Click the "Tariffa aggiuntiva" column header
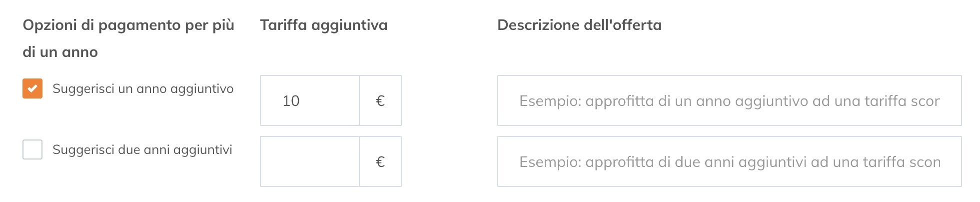Viewport: 980px width, 202px height. pyautogui.click(x=324, y=25)
